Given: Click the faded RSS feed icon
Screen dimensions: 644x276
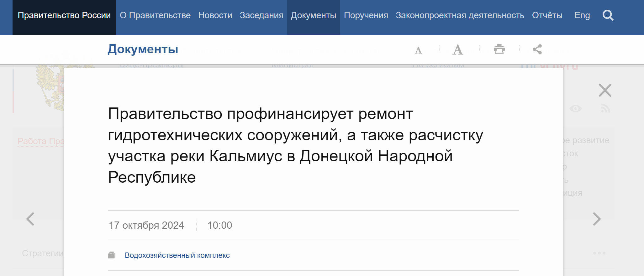Looking at the screenshot, I should coord(605,109).
